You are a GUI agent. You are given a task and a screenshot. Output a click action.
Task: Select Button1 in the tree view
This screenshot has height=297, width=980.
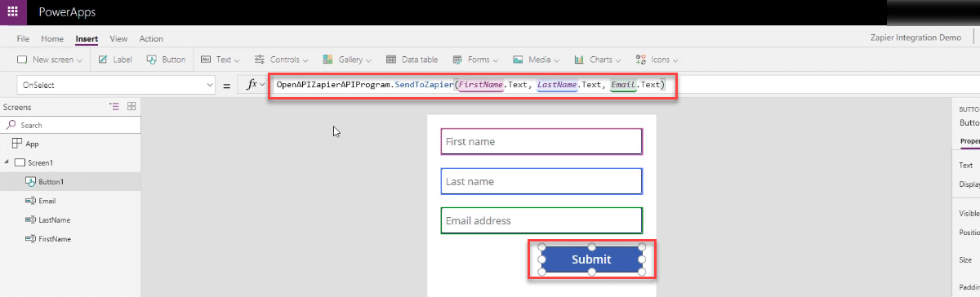click(51, 181)
